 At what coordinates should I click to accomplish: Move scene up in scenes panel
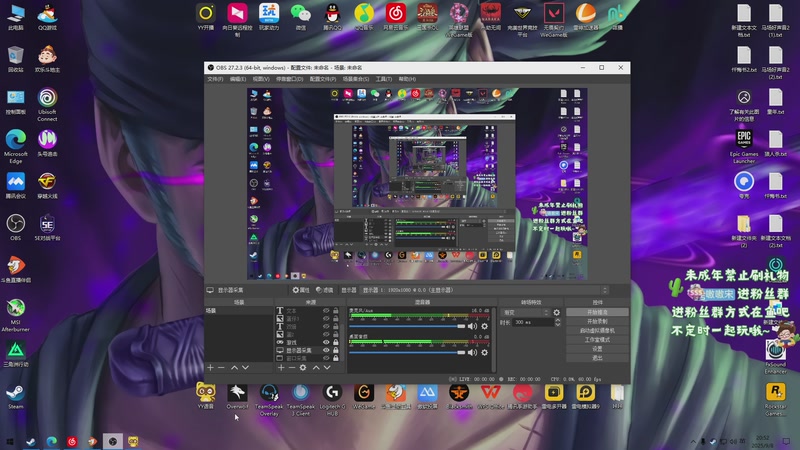point(234,367)
